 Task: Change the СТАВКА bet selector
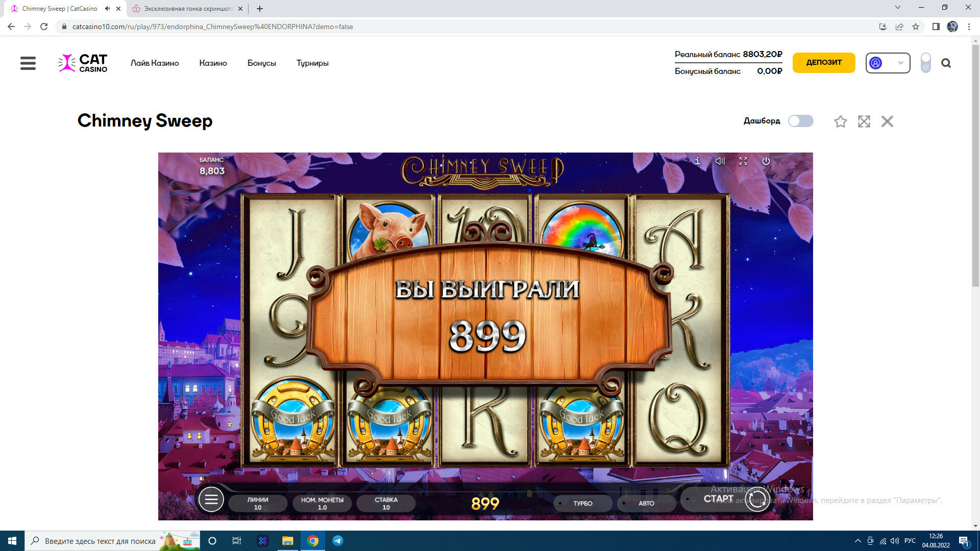pos(386,503)
